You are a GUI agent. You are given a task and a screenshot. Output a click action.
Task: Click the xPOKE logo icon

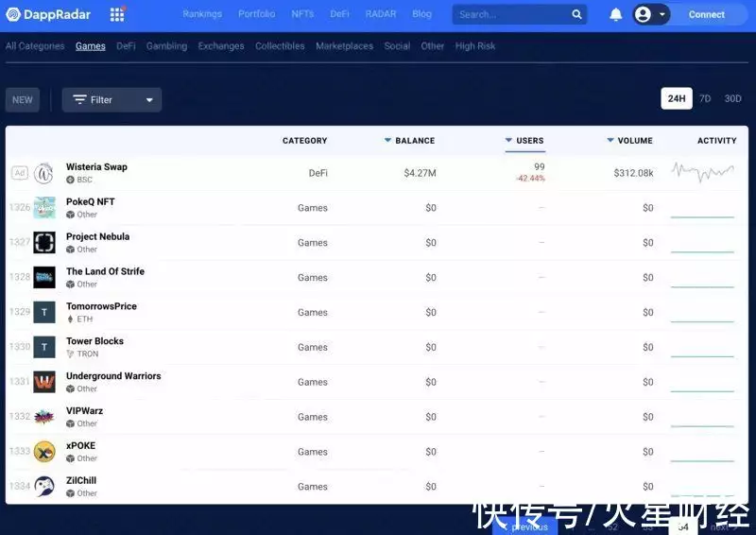44,452
